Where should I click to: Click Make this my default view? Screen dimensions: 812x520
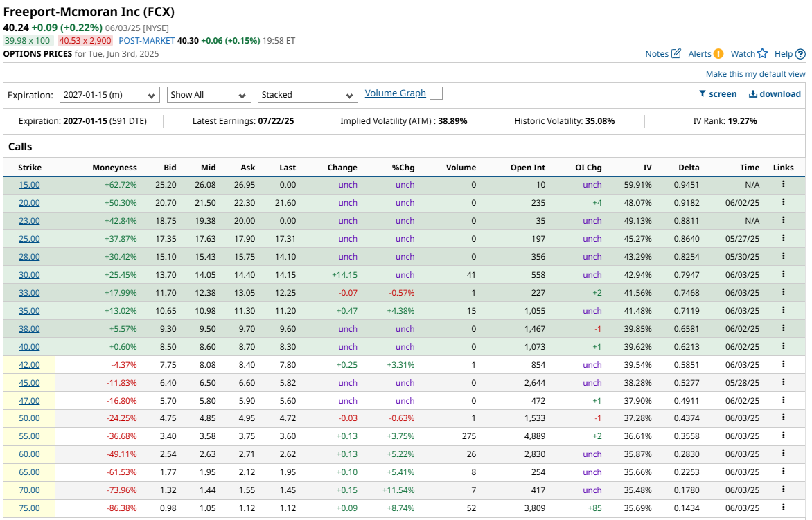coord(756,74)
